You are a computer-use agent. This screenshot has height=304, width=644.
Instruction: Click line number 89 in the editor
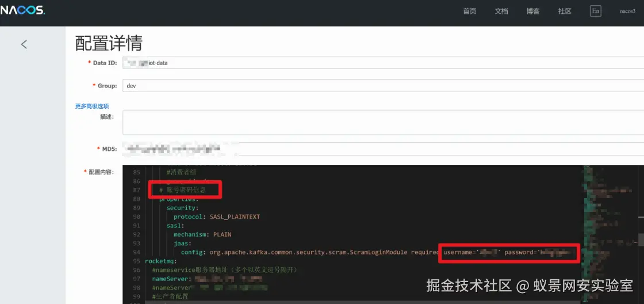point(137,208)
